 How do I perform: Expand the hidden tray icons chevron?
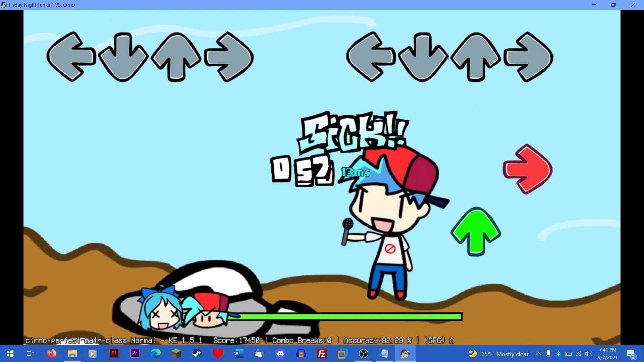point(538,354)
